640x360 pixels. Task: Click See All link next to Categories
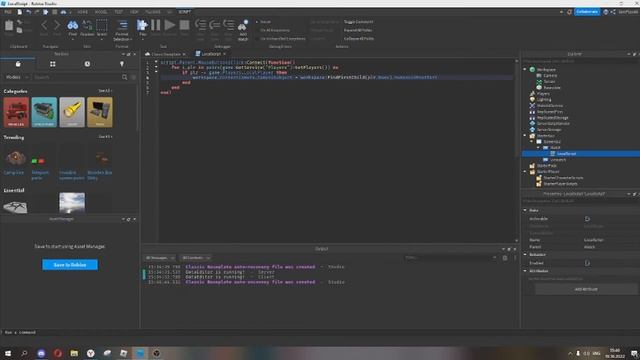[105, 91]
